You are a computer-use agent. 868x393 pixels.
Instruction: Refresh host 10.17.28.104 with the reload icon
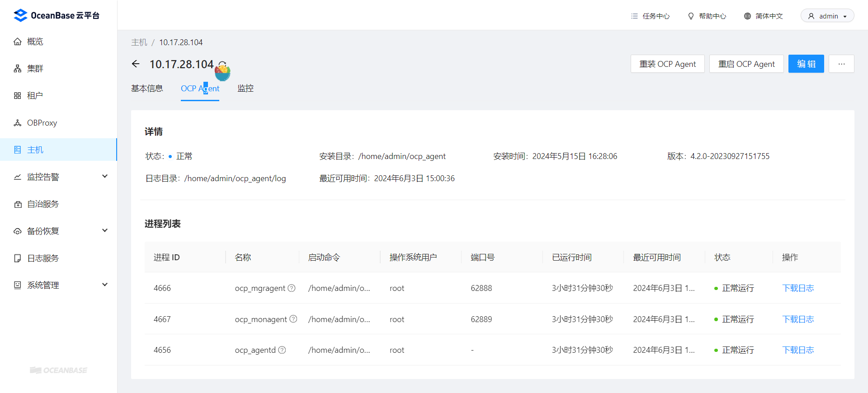click(x=222, y=64)
